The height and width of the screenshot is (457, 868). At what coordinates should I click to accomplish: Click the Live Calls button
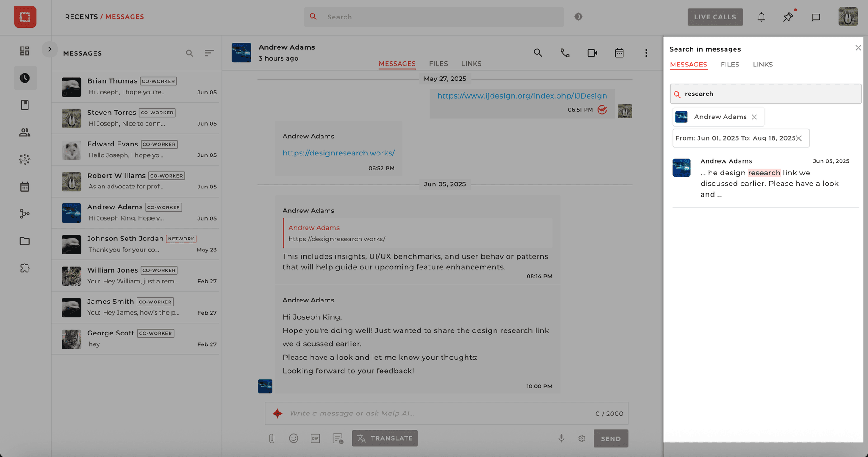point(715,17)
